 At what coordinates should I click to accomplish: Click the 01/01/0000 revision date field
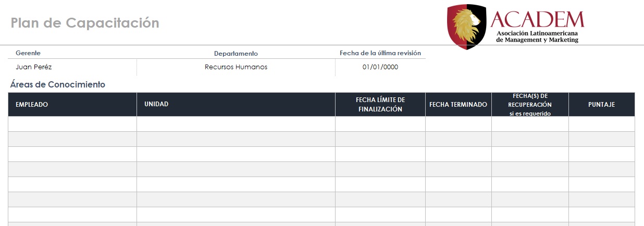[380, 67]
